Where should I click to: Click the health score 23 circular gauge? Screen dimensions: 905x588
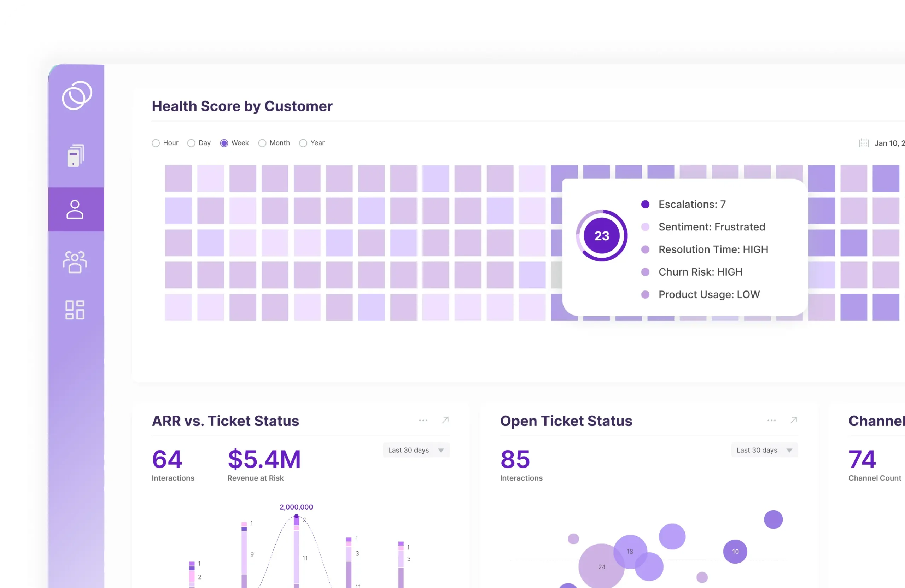tap(602, 236)
